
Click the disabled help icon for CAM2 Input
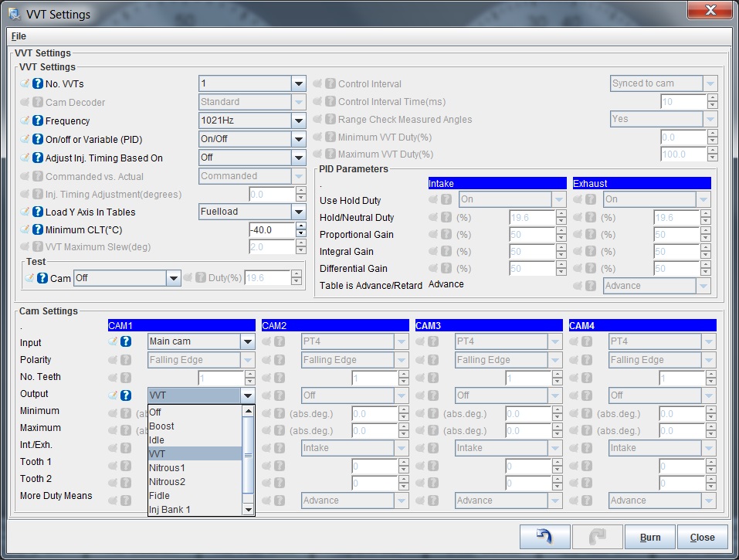[x=280, y=341]
